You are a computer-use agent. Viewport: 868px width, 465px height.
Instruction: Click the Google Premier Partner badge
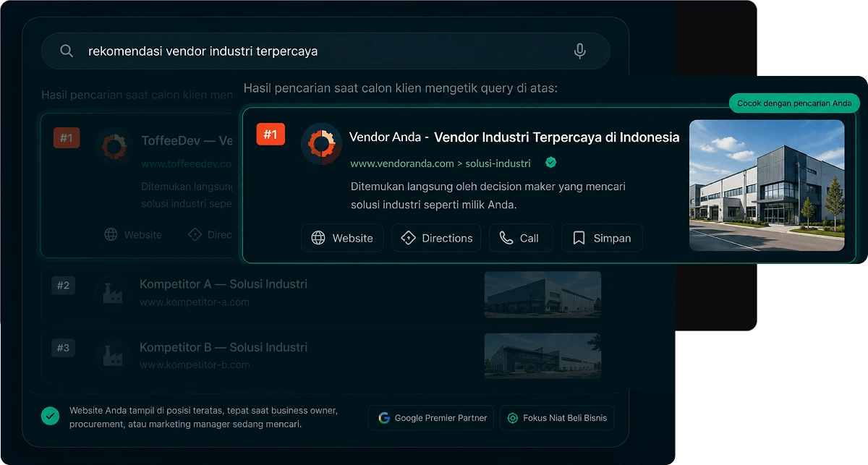coord(431,418)
